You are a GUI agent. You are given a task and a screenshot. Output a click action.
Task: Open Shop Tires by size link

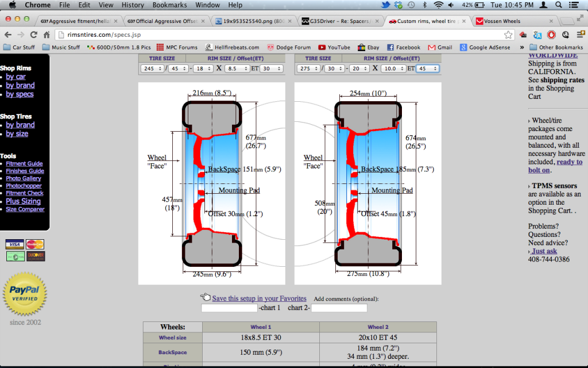pyautogui.click(x=17, y=133)
